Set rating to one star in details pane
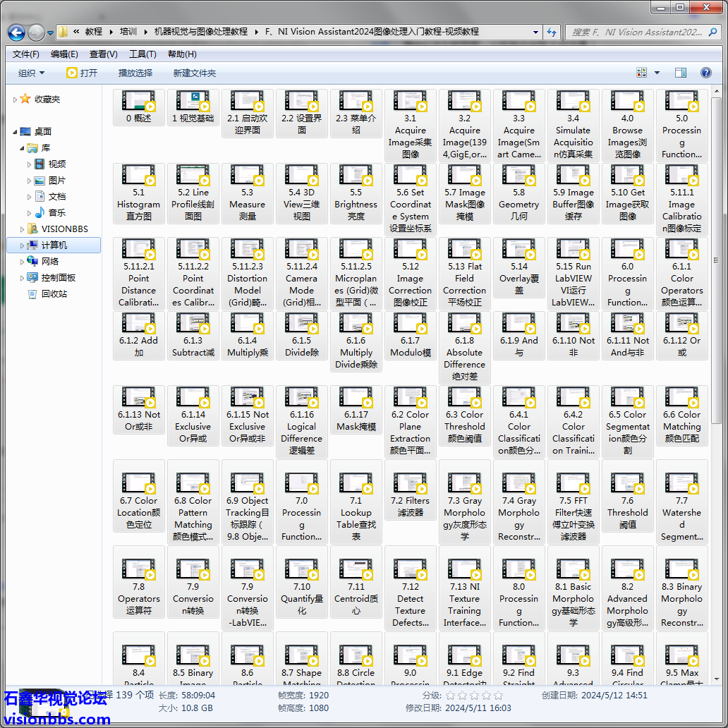Image resolution: width=728 pixels, height=728 pixels. [450, 696]
